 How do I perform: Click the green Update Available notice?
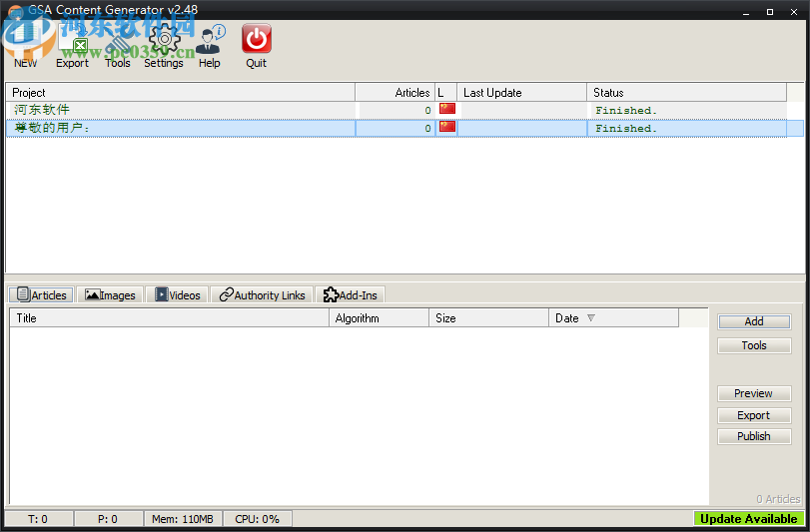(x=748, y=519)
